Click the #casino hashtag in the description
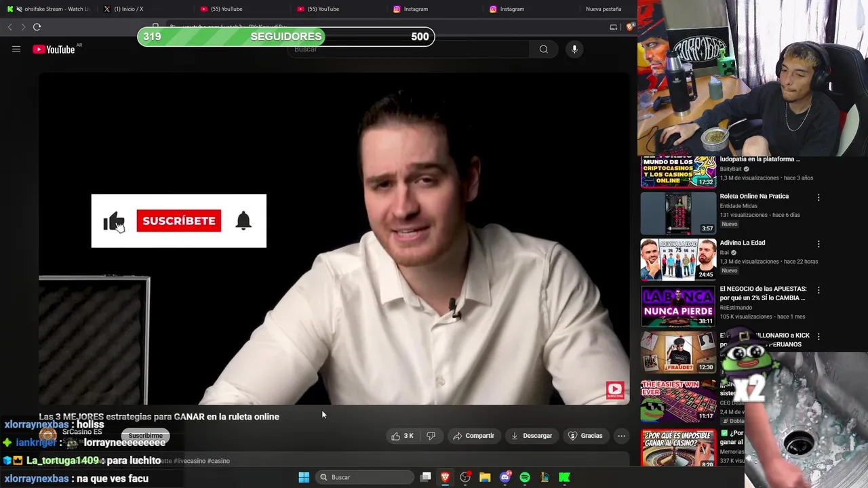 218,461
